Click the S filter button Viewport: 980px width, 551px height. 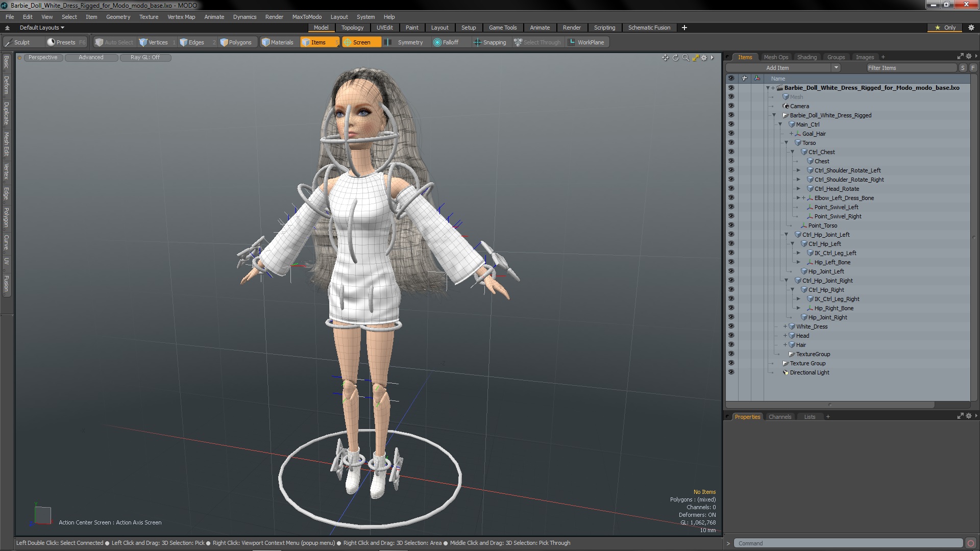963,68
